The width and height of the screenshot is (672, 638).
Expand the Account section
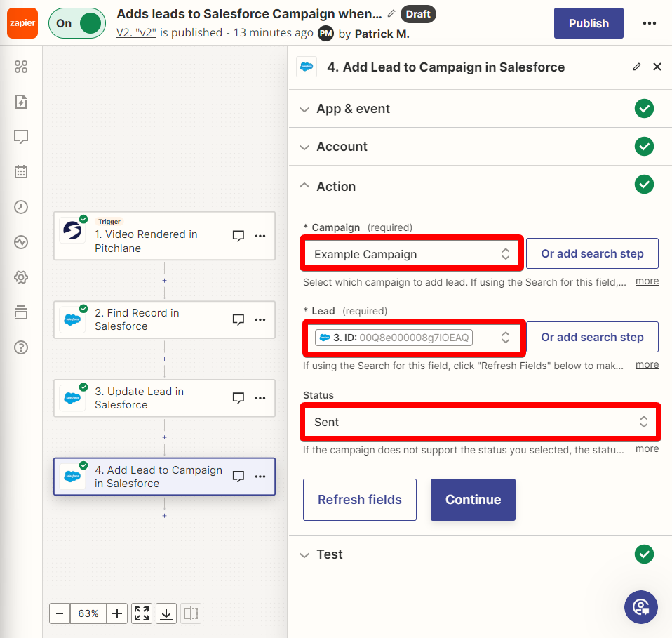click(x=480, y=147)
